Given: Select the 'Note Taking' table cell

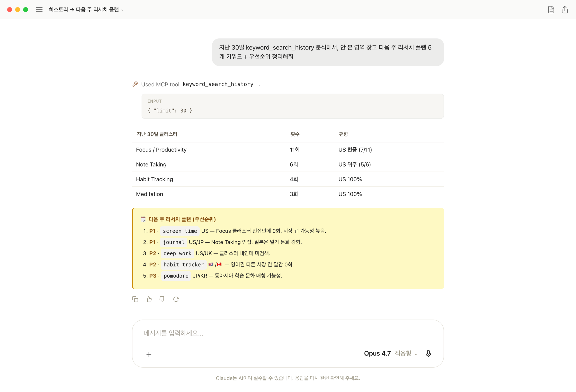Looking at the screenshot, I should click(x=151, y=165).
